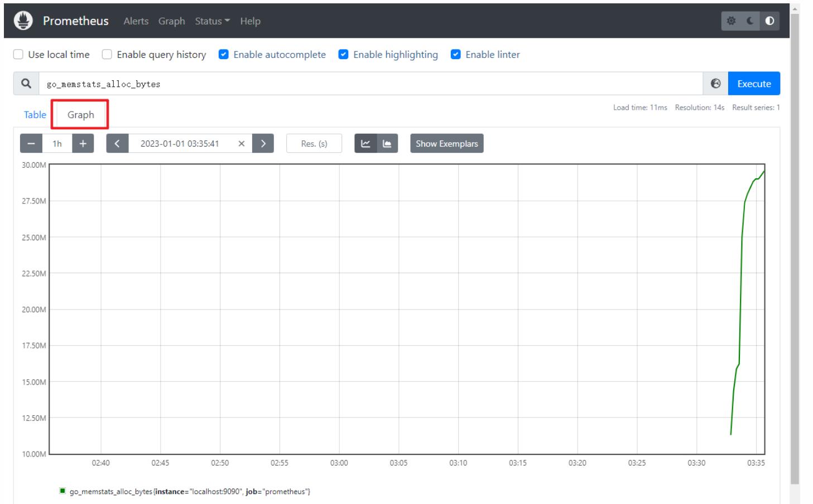The width and height of the screenshot is (813, 504).
Task: Switch to light theme sun icon
Action: point(731,21)
